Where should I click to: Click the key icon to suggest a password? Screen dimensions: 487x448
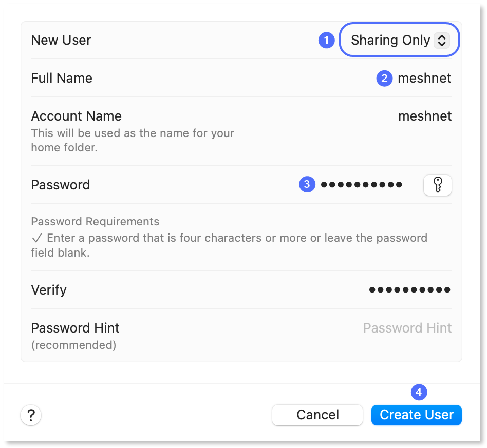pyautogui.click(x=437, y=185)
